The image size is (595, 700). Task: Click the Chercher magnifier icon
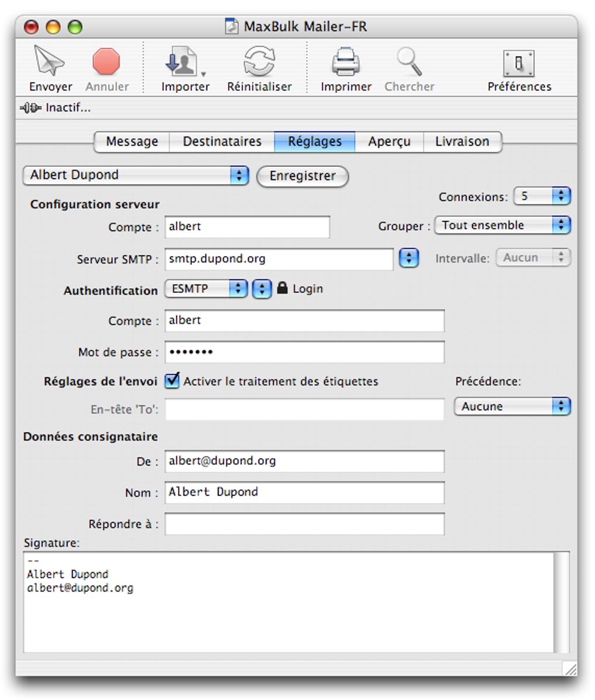click(409, 62)
